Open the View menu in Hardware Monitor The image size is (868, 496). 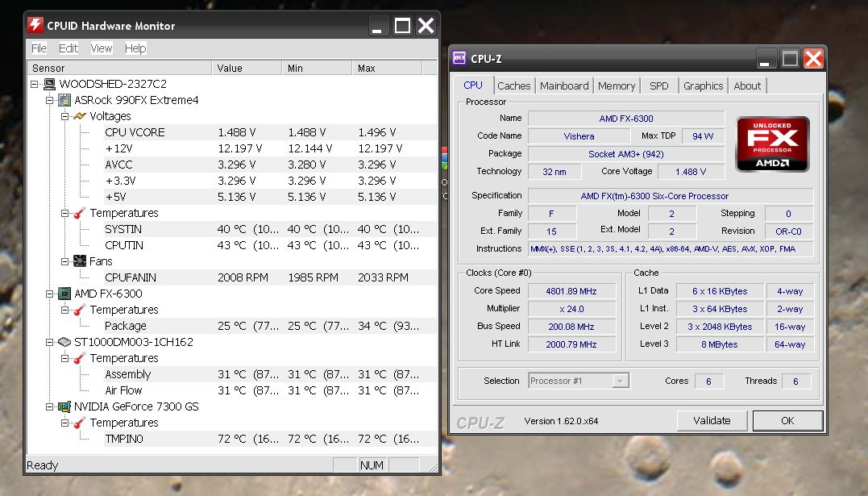click(102, 48)
